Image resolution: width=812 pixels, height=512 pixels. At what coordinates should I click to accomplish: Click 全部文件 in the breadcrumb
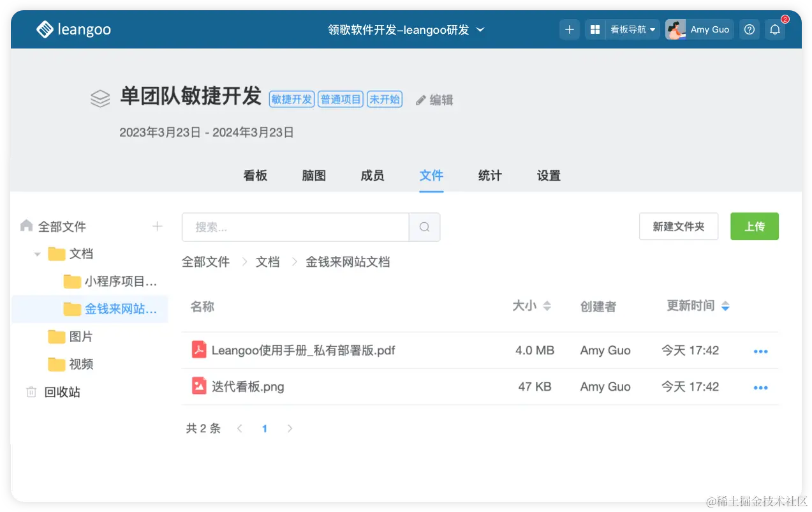pos(205,262)
